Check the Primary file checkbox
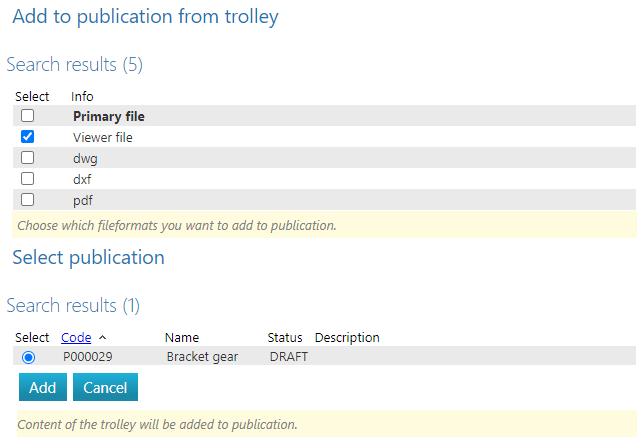 pos(28,116)
